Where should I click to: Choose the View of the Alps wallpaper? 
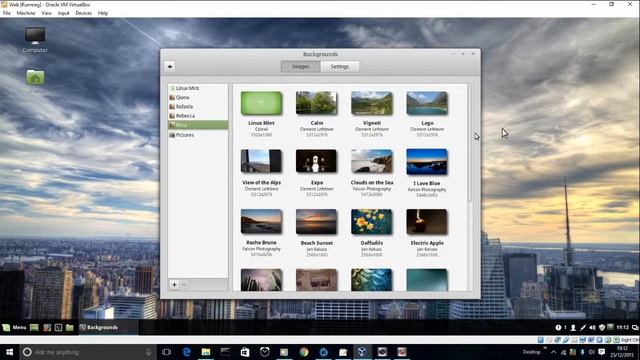261,161
